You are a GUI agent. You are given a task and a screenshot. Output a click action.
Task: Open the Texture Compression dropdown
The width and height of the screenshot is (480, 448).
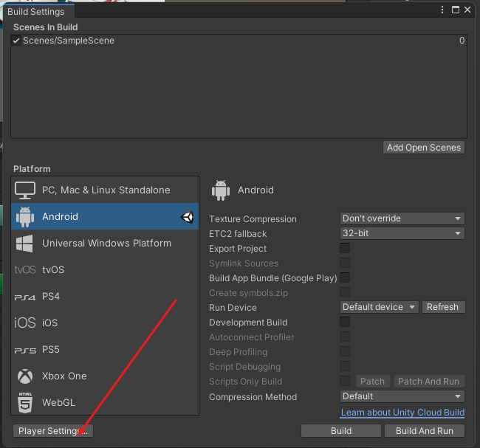(x=402, y=218)
